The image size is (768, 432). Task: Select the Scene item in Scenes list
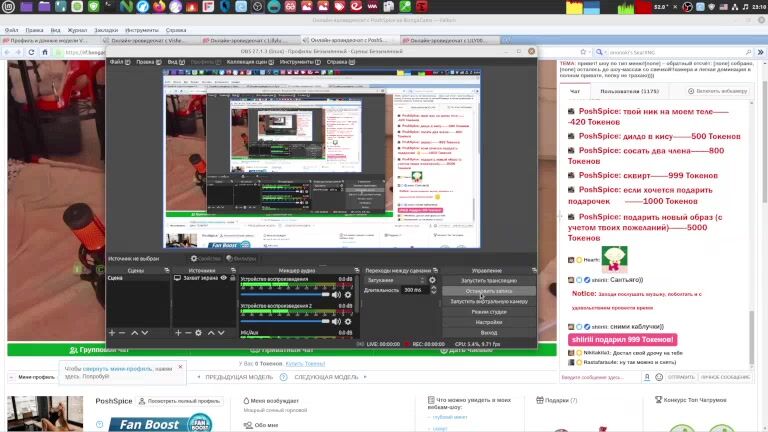point(115,280)
